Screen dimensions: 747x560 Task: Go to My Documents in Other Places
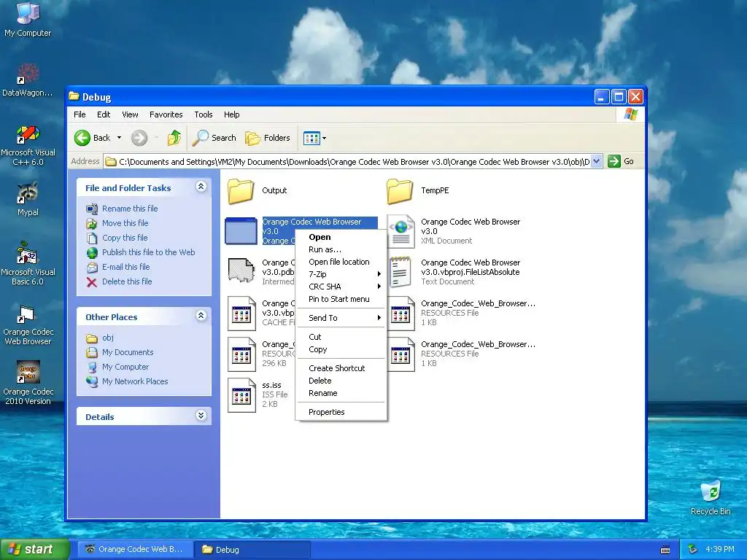(120, 352)
